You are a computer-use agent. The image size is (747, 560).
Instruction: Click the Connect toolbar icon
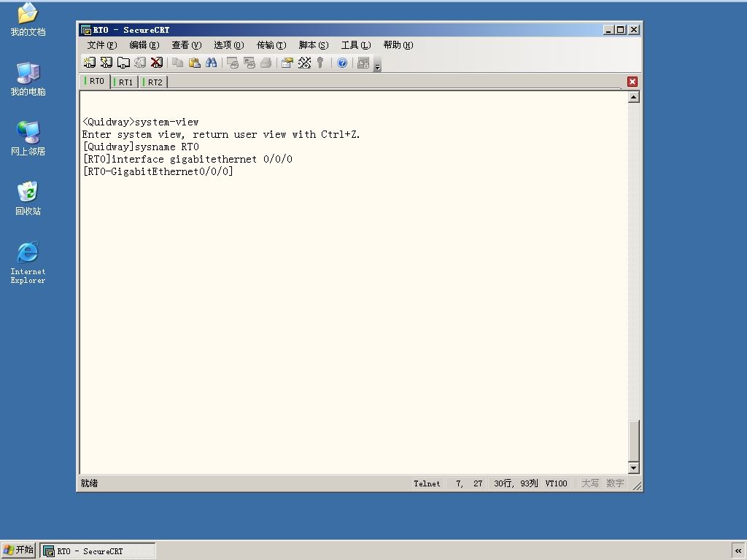[x=89, y=63]
